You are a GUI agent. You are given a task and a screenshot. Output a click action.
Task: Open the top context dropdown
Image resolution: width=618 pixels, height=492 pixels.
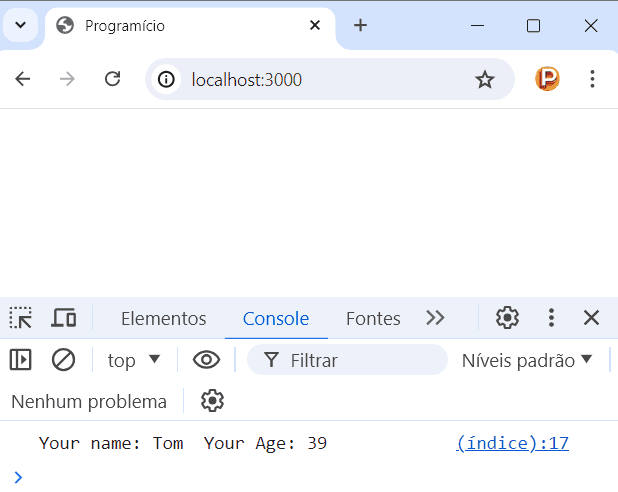(x=134, y=360)
